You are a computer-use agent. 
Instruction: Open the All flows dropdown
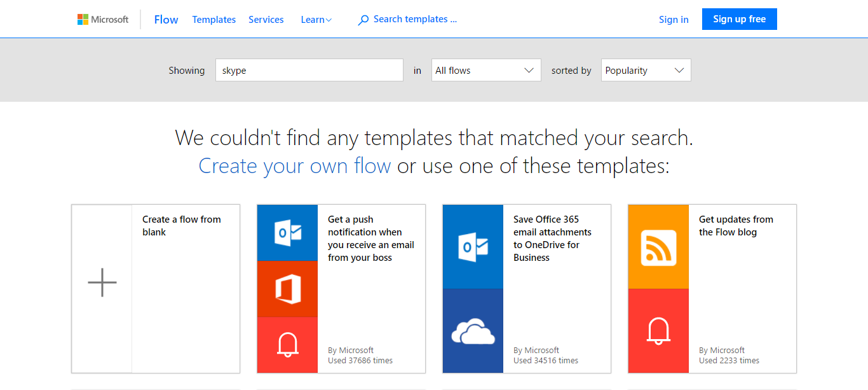(x=486, y=70)
